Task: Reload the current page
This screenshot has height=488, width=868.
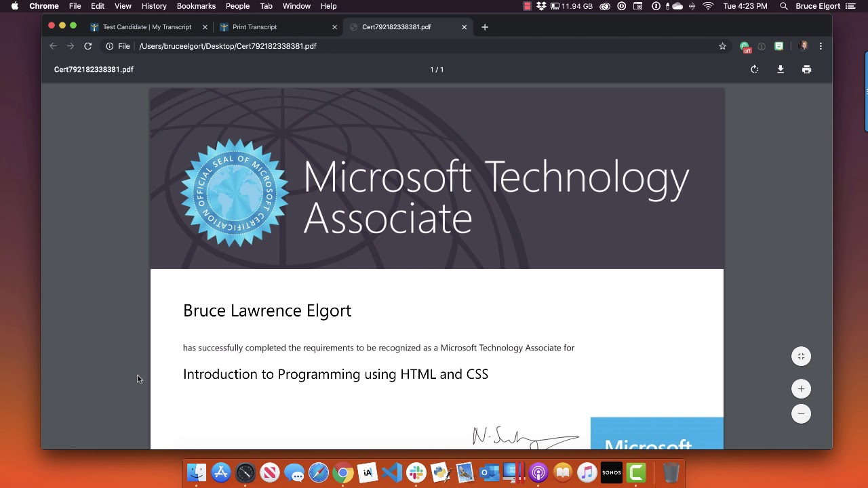Action: pos(87,46)
